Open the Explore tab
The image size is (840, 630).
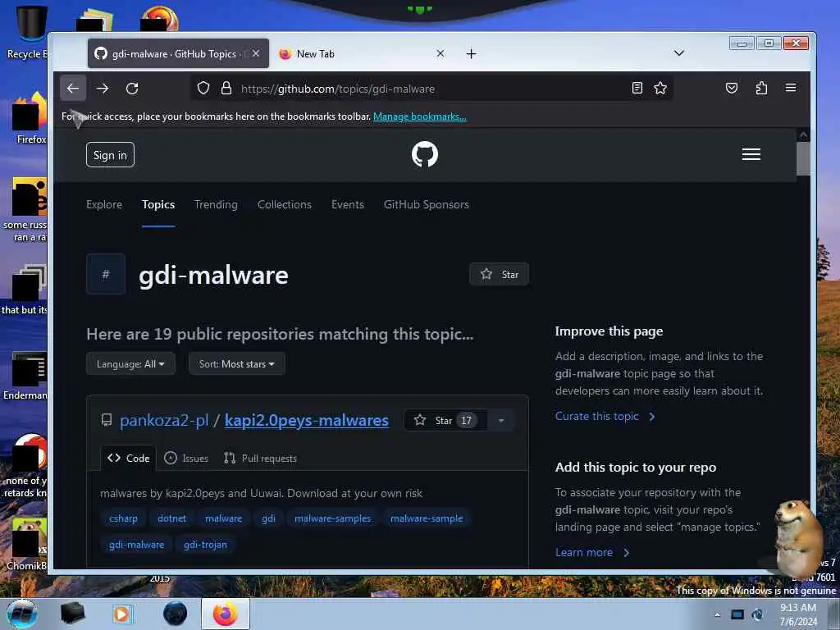(x=104, y=204)
